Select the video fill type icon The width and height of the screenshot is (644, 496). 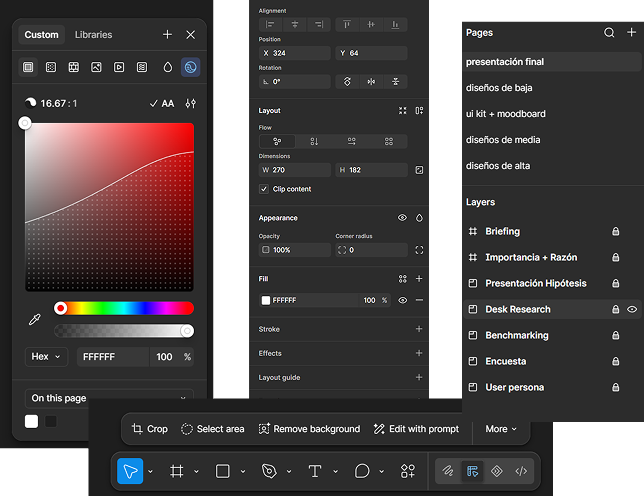pyautogui.click(x=119, y=67)
